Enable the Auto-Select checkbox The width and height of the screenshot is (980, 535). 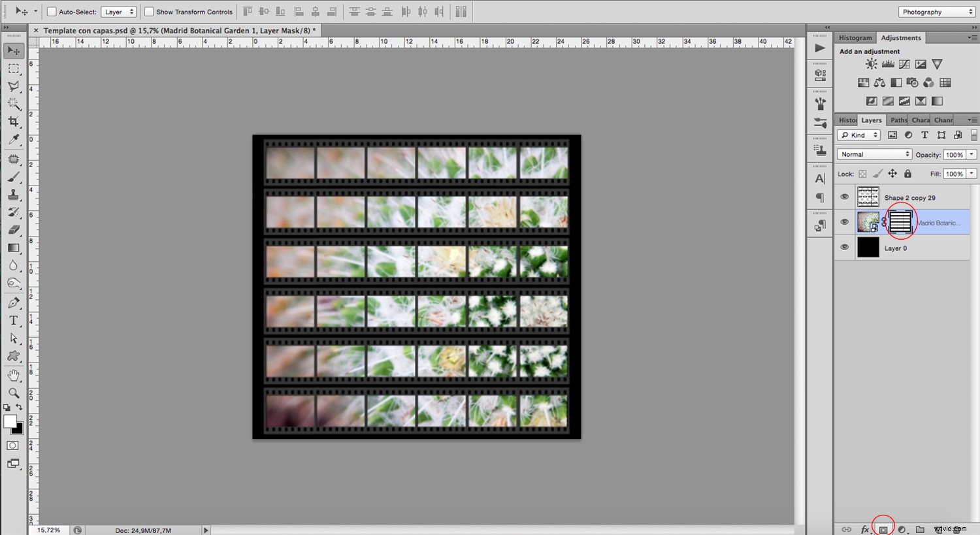pos(50,11)
